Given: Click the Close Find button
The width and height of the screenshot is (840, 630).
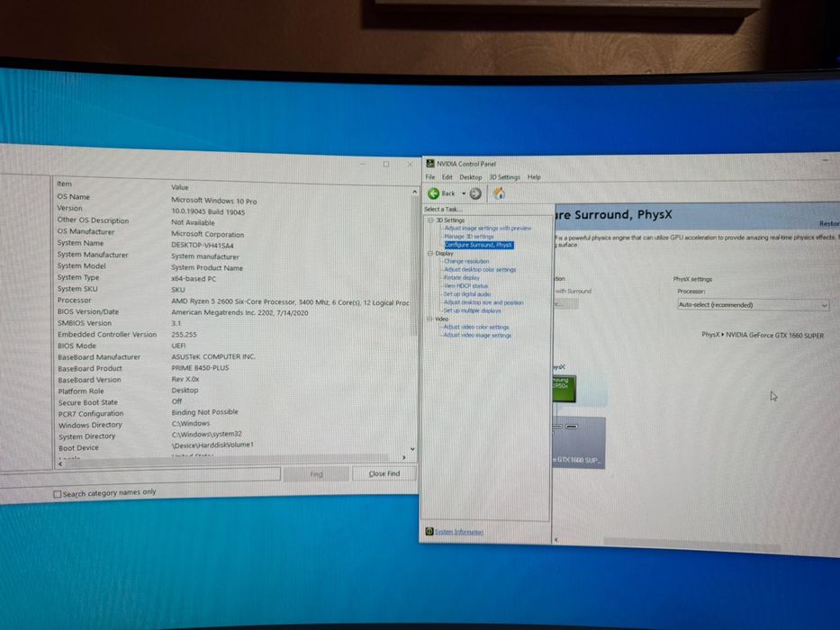Looking at the screenshot, I should pos(384,473).
